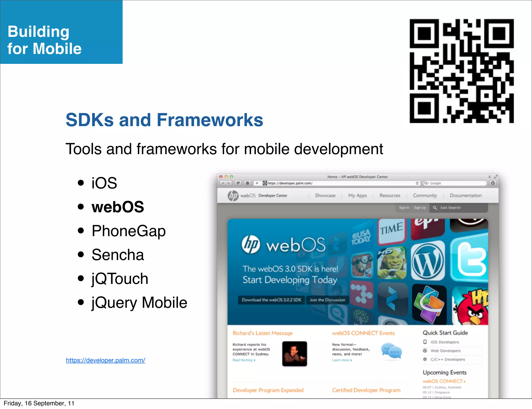Image resolution: width=532 pixels, height=409 pixels.
Task: Open the My Apps menu item
Action: click(357, 195)
